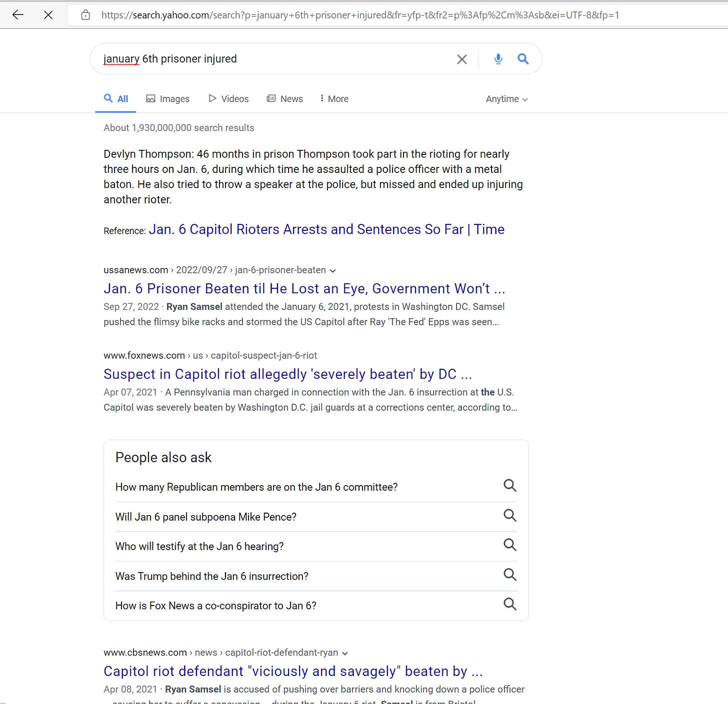Open 'Jan. 6 Prisoner Beaten til He Lost an Eye' result
728x704 pixels.
pyautogui.click(x=304, y=289)
